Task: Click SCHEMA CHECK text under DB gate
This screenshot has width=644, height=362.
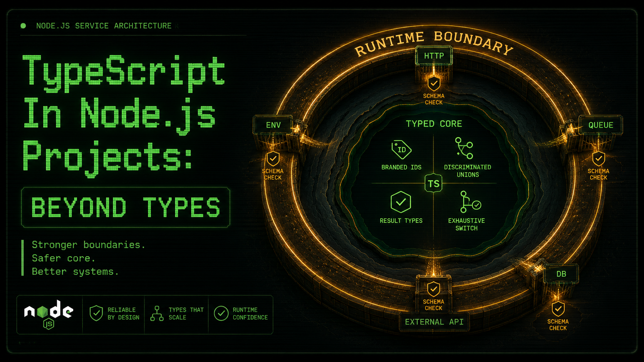Action: click(558, 325)
